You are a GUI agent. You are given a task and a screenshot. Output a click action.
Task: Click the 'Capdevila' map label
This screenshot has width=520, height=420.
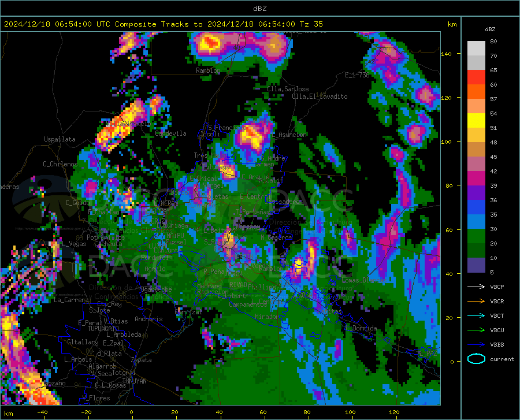(170, 133)
